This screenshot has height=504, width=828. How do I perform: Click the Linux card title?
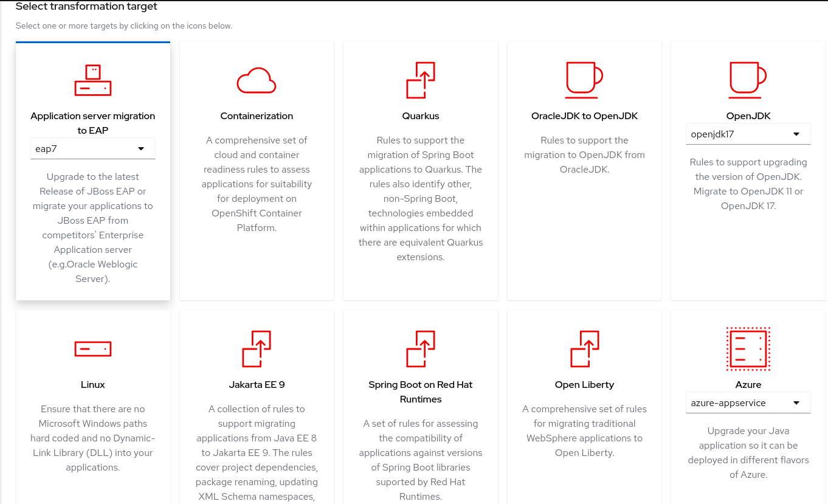pyautogui.click(x=93, y=385)
